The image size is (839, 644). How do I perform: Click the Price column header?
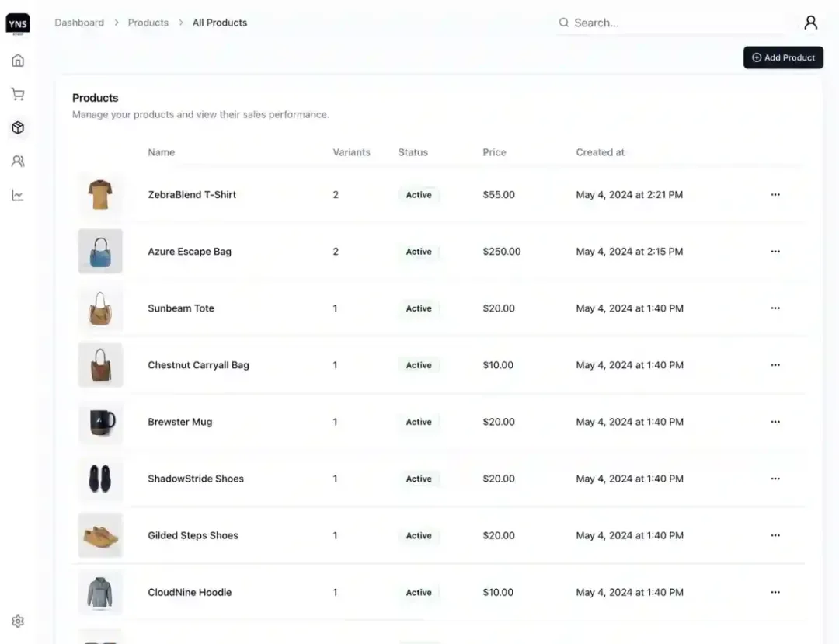tap(494, 152)
